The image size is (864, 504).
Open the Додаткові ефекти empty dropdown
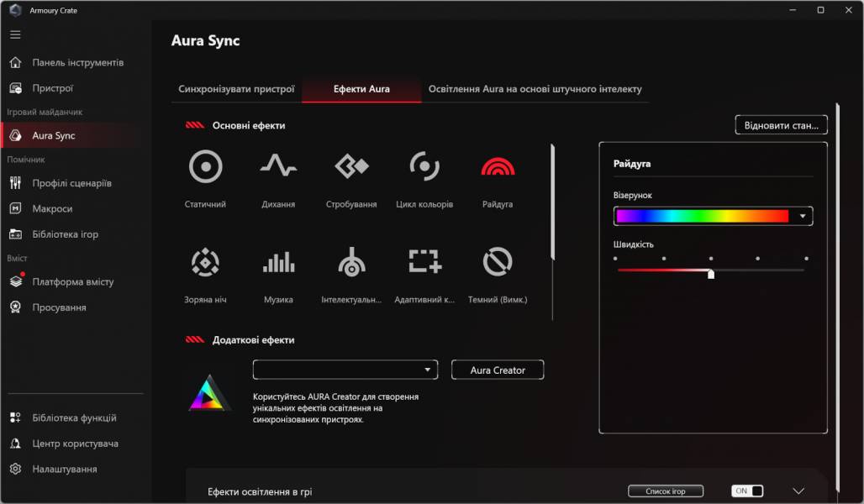[345, 370]
